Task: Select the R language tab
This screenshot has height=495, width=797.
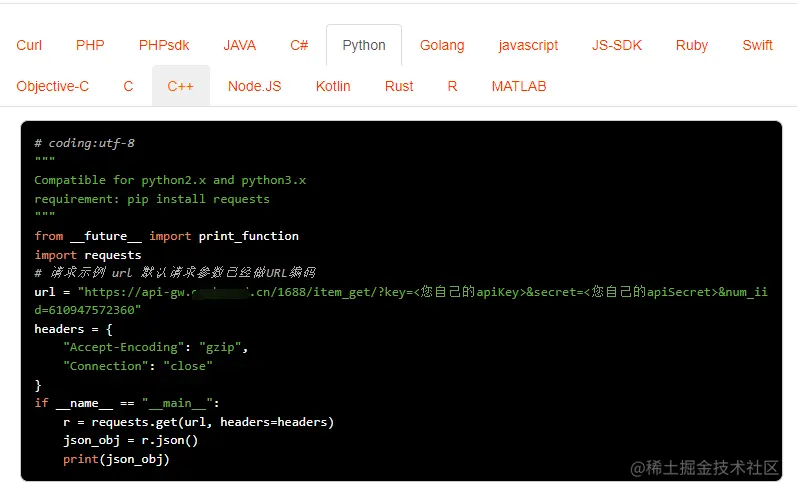Action: pos(452,86)
